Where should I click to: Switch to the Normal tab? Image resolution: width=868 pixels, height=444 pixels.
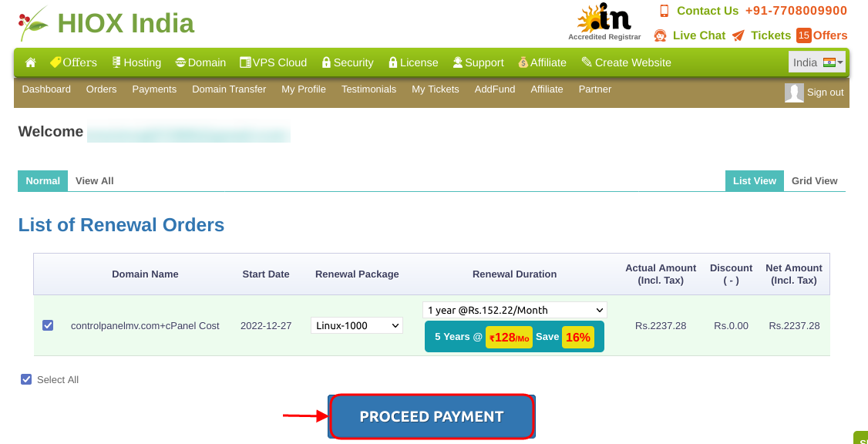[42, 181]
